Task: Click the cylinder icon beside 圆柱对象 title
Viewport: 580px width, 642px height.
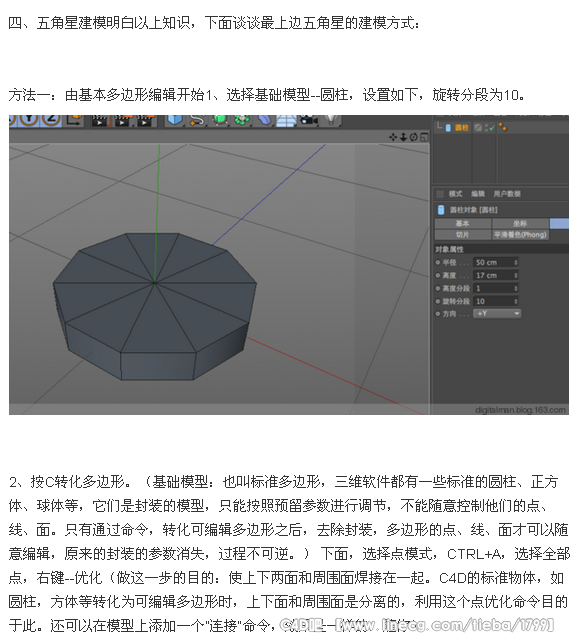Action: (441, 210)
